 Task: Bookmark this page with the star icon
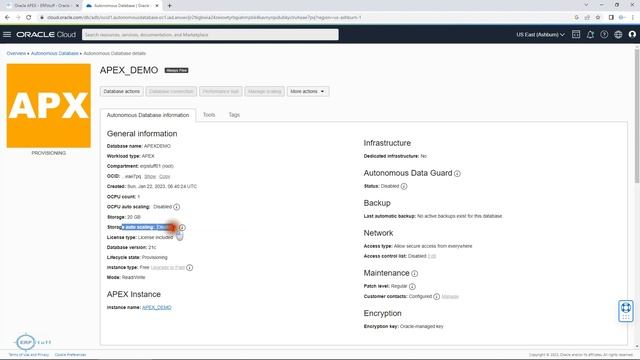tap(598, 18)
